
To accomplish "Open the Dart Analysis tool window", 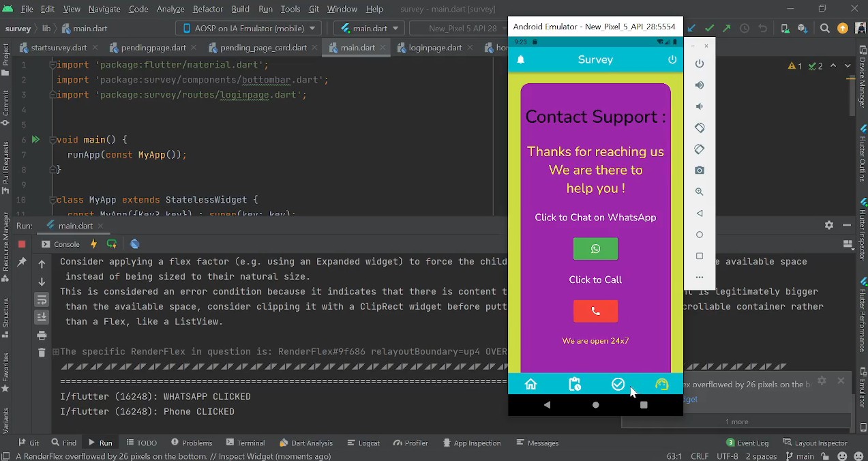I will click(305, 443).
